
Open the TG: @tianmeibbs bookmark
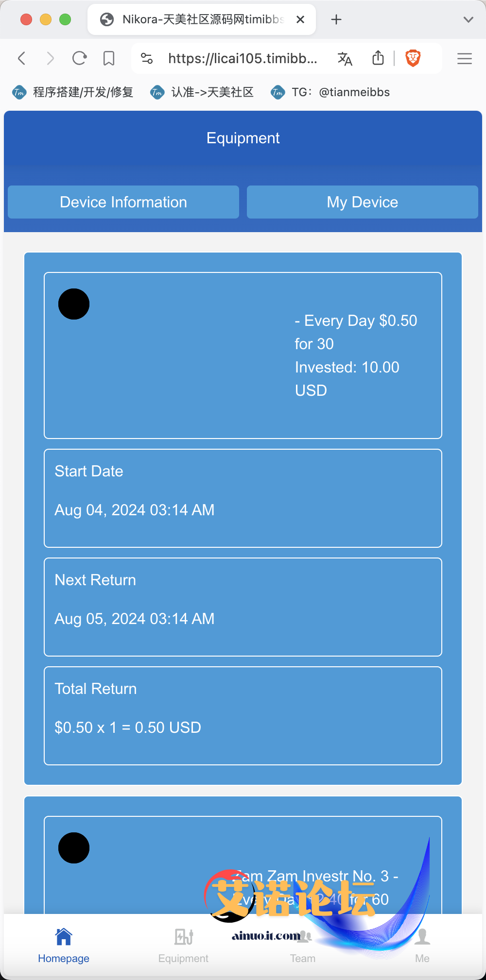[x=330, y=92]
